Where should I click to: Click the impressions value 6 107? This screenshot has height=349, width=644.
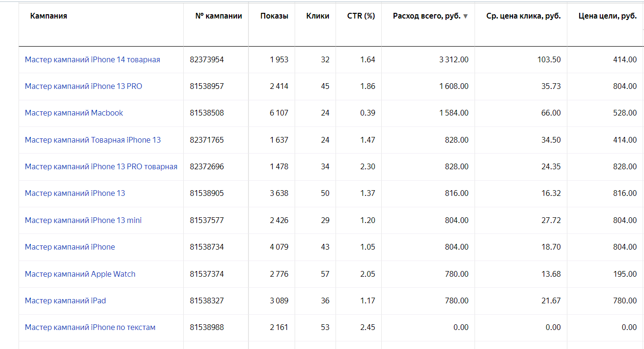click(x=279, y=113)
